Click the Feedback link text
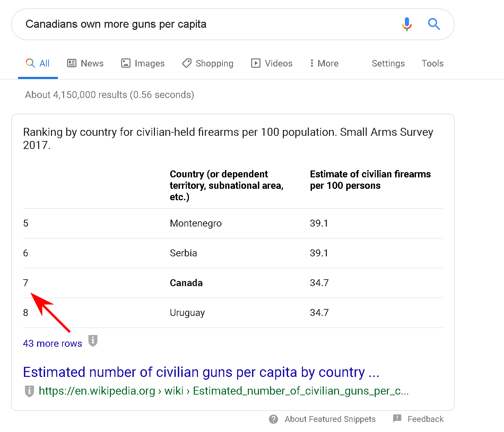The height and width of the screenshot is (432, 504). coord(425,419)
